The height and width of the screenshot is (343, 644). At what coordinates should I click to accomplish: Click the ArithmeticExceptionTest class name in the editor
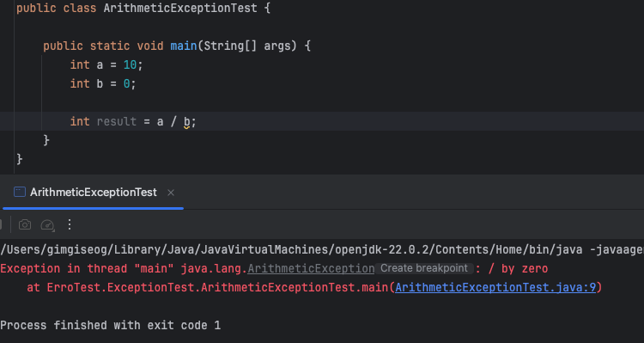[x=180, y=8]
